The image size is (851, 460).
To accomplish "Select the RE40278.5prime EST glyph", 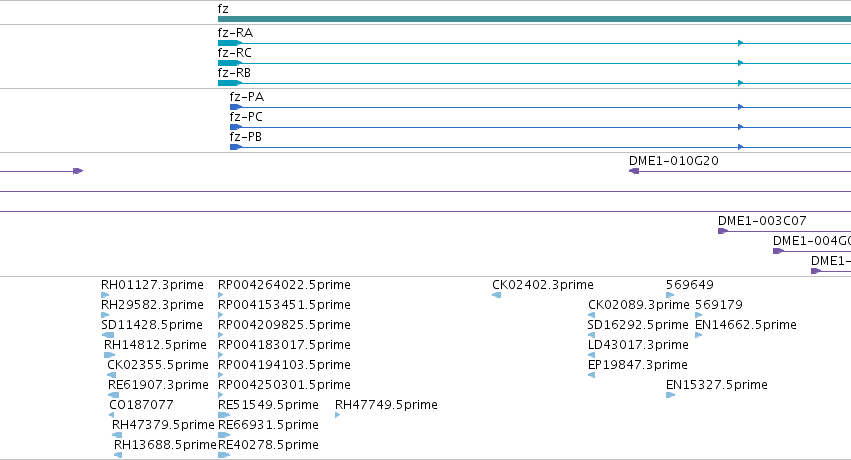I will click(224, 455).
